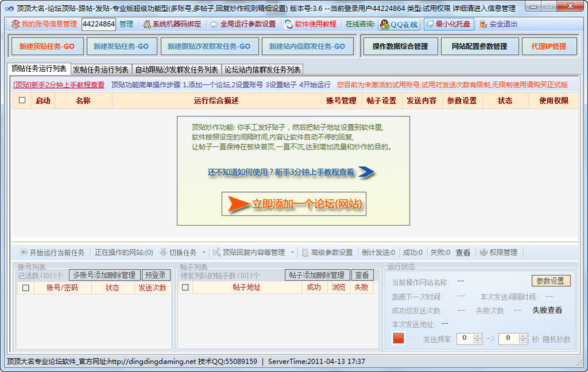The width and height of the screenshot is (588, 372).
Task: Click 运行综合描述 column header
Action: [x=216, y=101]
